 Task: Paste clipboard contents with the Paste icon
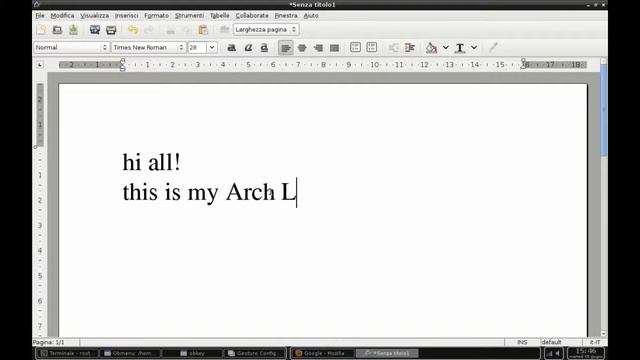point(203,30)
